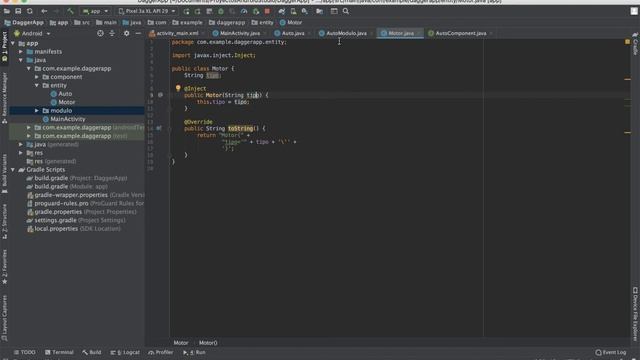Open the Profiler tool window
The width and height of the screenshot is (640, 360).
(161, 352)
